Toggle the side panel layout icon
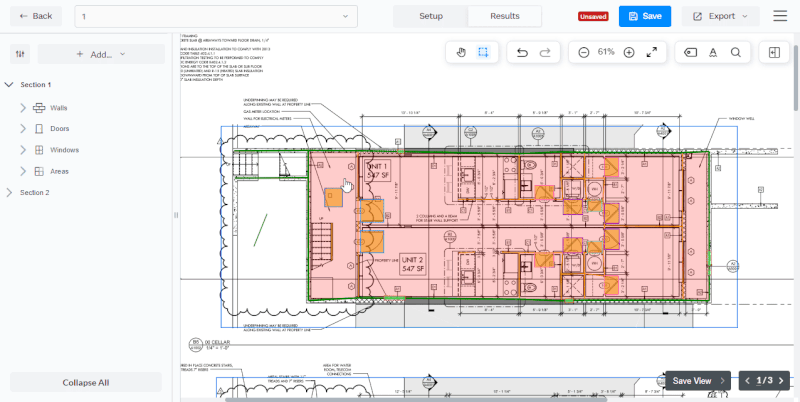800x402 pixels. coord(774,52)
